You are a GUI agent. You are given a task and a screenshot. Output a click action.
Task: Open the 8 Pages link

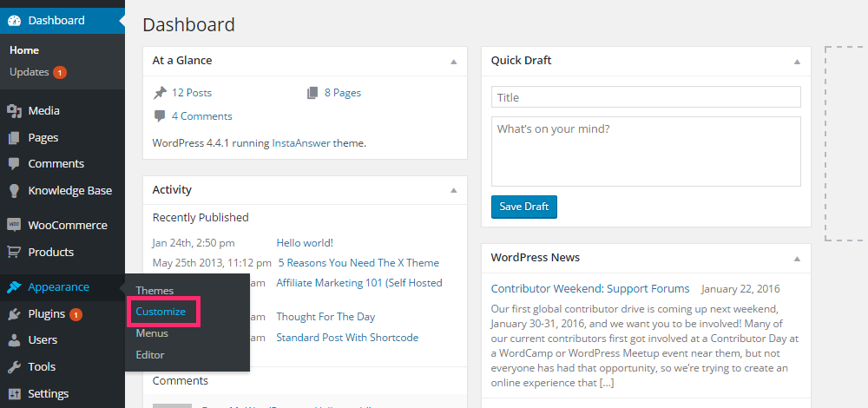coord(343,93)
